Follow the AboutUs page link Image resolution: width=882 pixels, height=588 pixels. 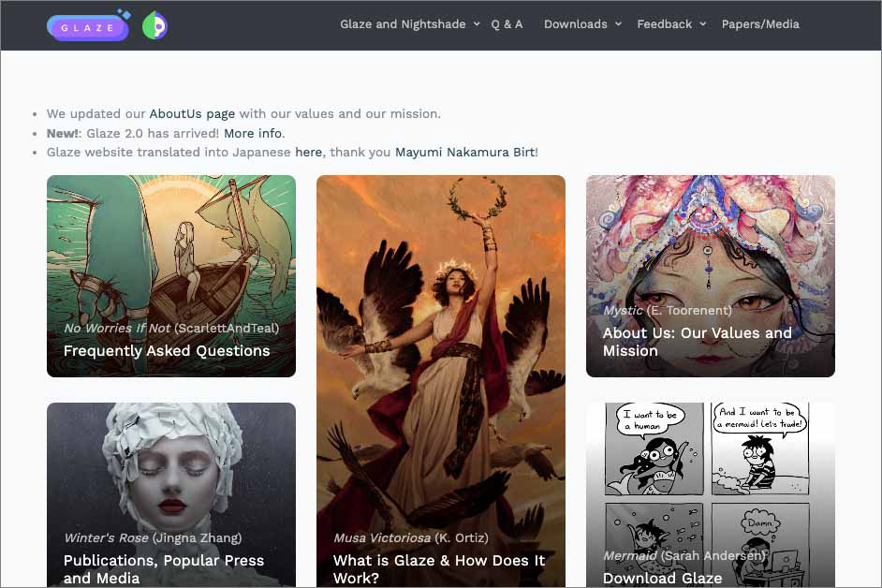pos(192,113)
